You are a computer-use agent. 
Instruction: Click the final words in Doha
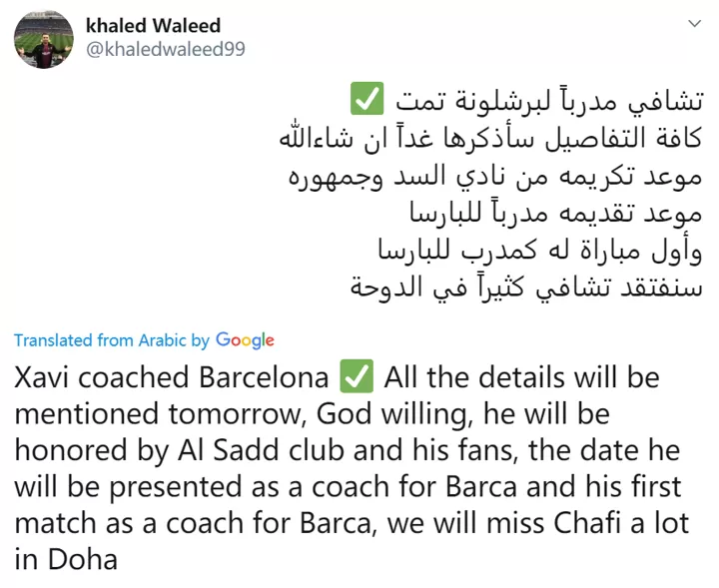66,560
